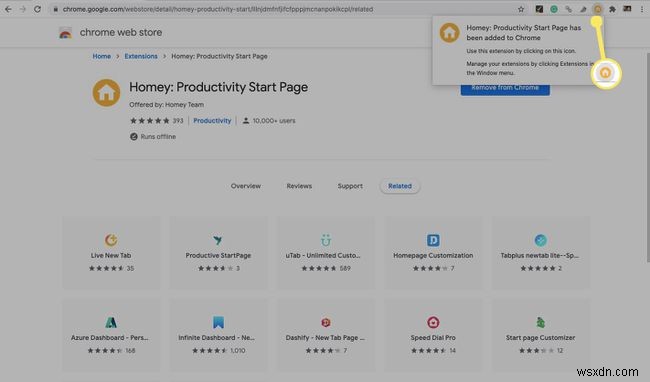Click the page vertical scrollbar

(x=648, y=157)
